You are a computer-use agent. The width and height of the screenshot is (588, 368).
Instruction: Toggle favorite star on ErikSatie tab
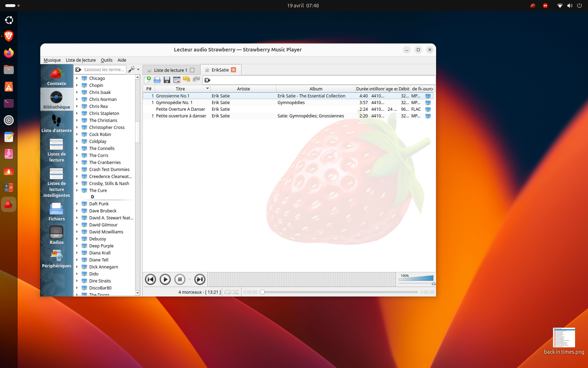[x=207, y=70]
